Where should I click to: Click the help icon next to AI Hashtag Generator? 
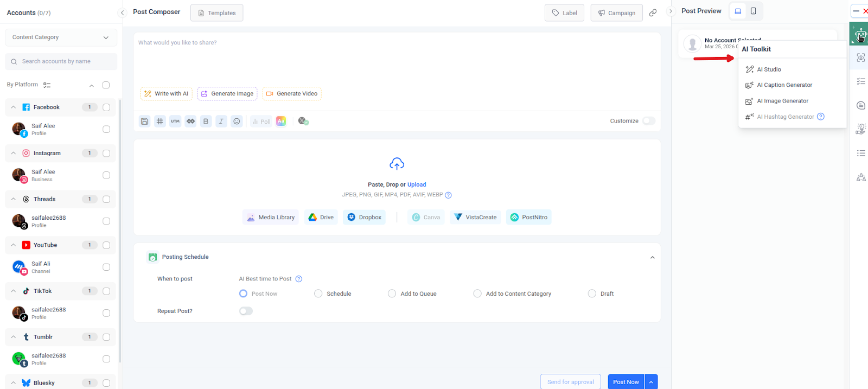coord(821,117)
